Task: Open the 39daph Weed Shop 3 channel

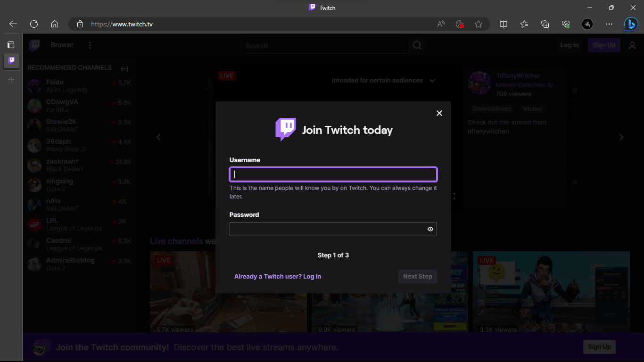Action: [79, 145]
